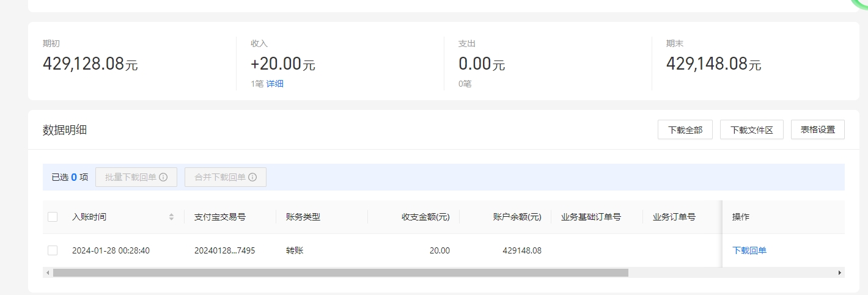This screenshot has height=295, width=868.
Task: Click the 支出 amount 0.00元
Action: (482, 64)
